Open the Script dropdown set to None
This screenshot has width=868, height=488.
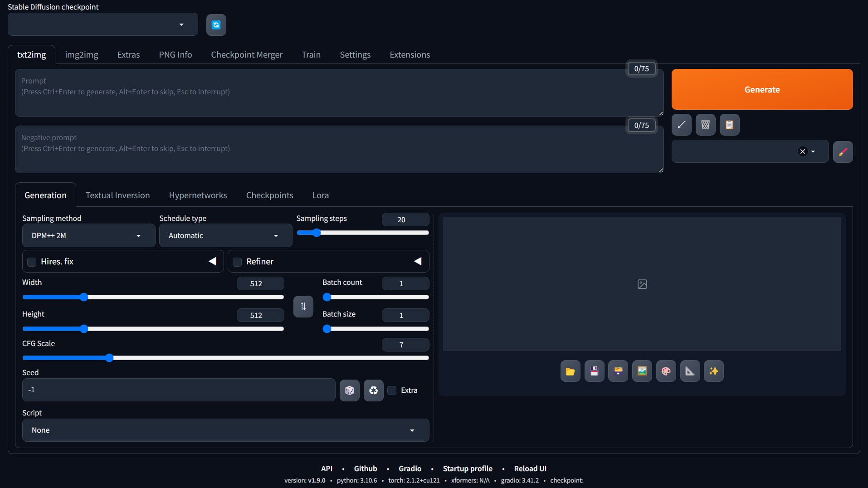[x=226, y=430]
